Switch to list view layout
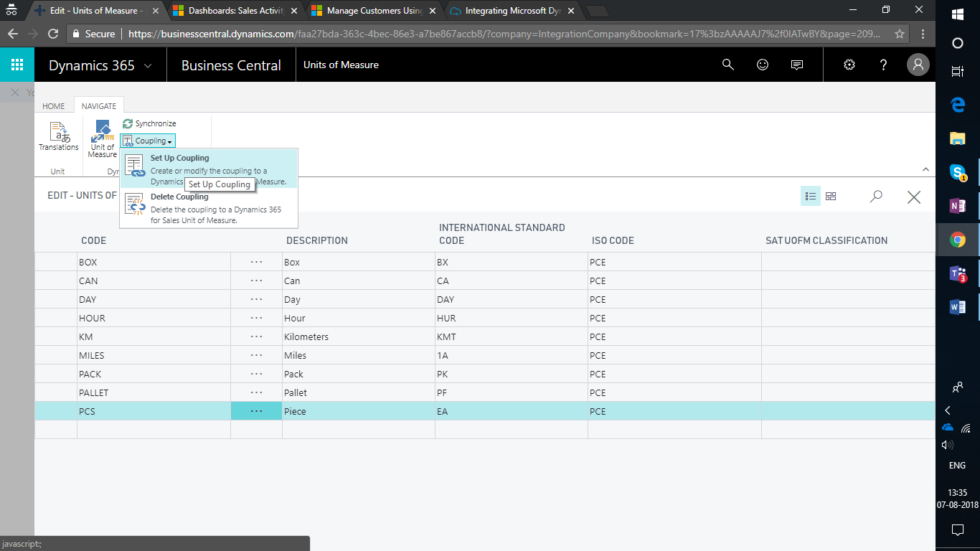Image resolution: width=980 pixels, height=551 pixels. pos(811,197)
